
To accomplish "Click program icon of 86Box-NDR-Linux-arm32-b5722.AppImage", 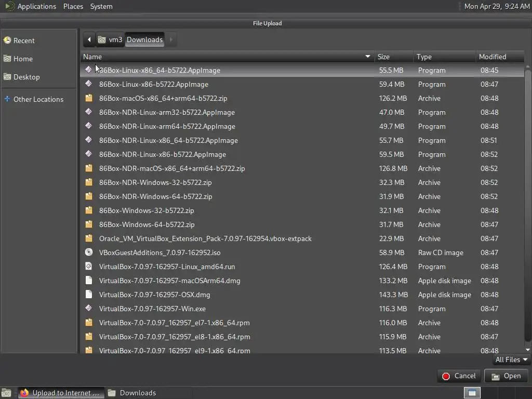I will (x=88, y=112).
